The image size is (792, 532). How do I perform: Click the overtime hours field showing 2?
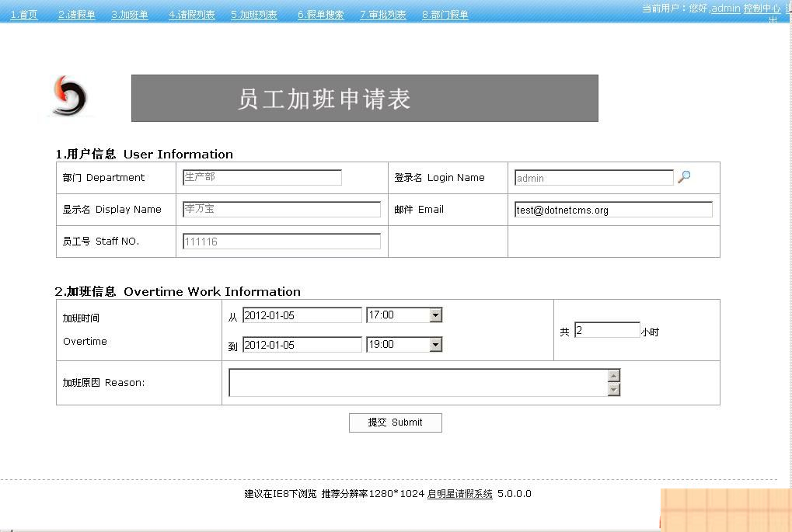pyautogui.click(x=607, y=329)
